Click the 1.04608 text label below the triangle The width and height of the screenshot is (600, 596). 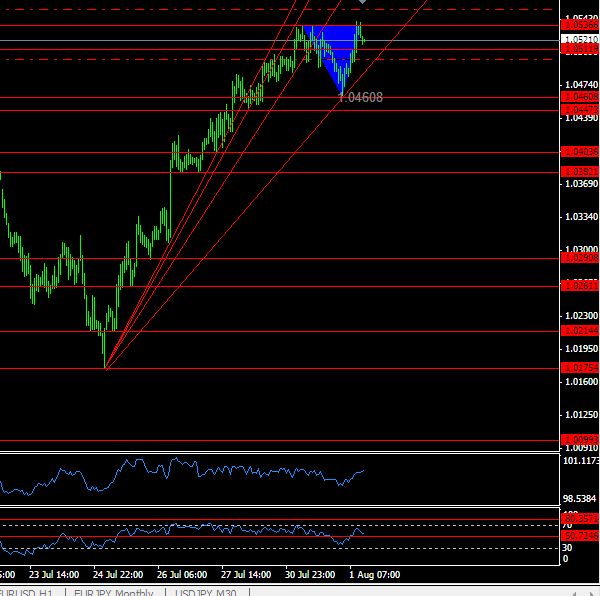click(360, 98)
